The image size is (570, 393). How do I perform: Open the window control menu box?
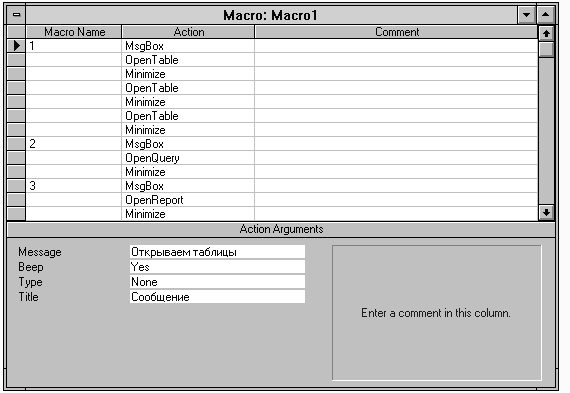tap(16, 15)
